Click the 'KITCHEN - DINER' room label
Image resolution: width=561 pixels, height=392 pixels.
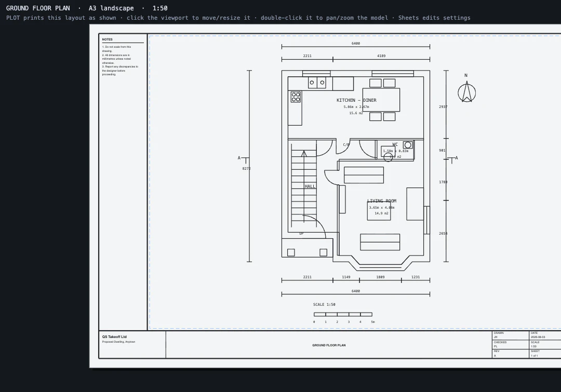(x=356, y=100)
